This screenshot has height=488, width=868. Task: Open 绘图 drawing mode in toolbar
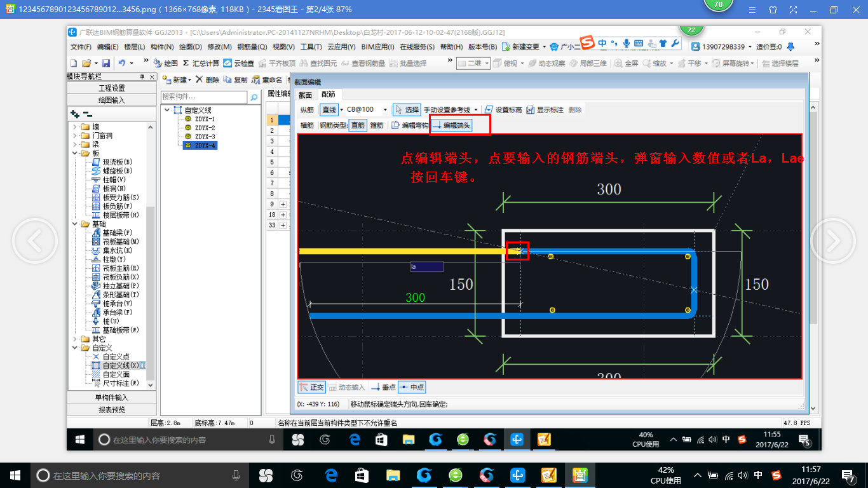point(166,64)
